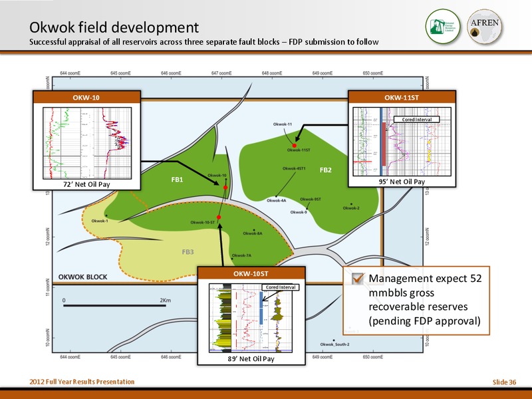532x399 pixels.
Task: Click the Okwok-4A well label
Action: [276, 201]
